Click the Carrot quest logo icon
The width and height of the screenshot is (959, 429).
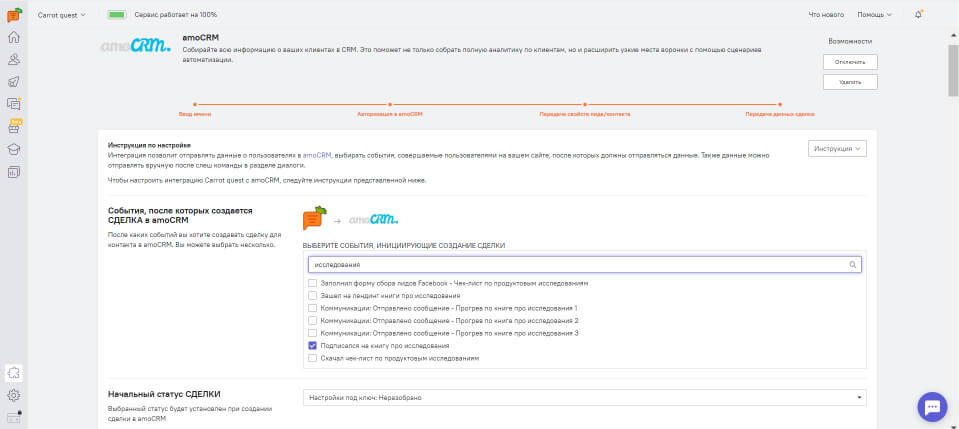[x=14, y=14]
